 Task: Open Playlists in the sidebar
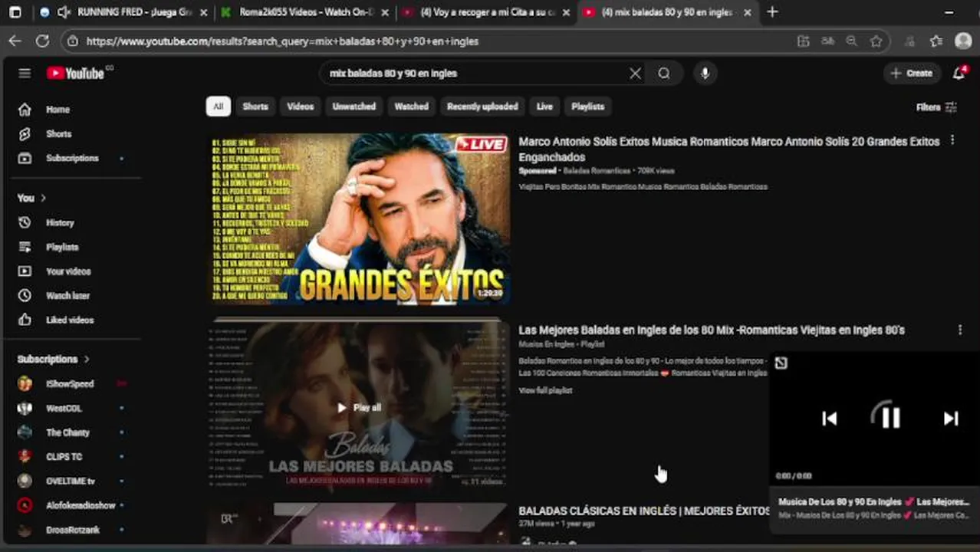coord(62,247)
